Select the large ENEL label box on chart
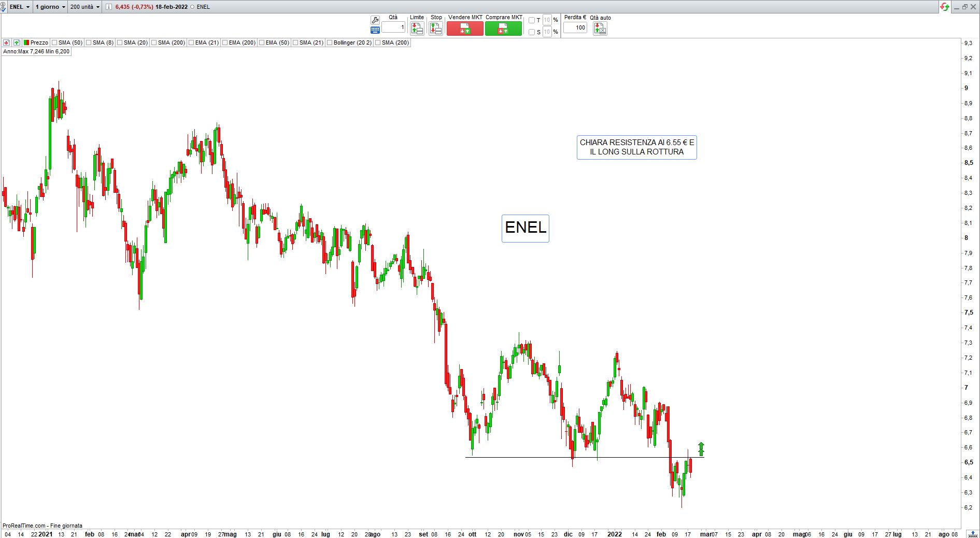 point(525,228)
